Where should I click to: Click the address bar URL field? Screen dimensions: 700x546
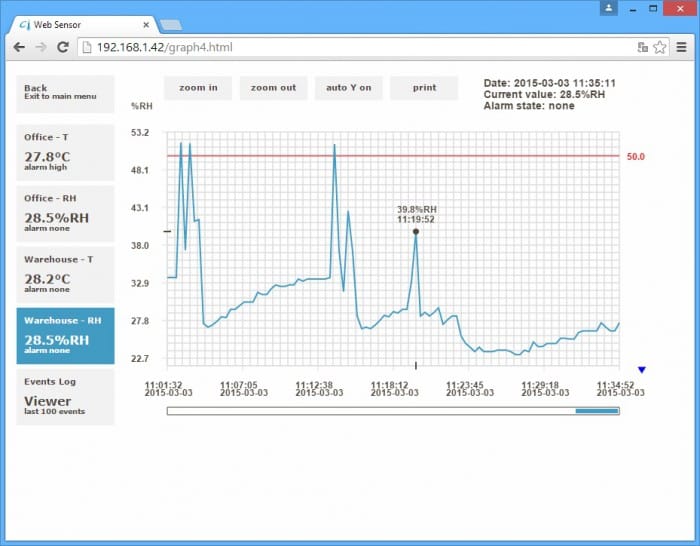[x=350, y=47]
